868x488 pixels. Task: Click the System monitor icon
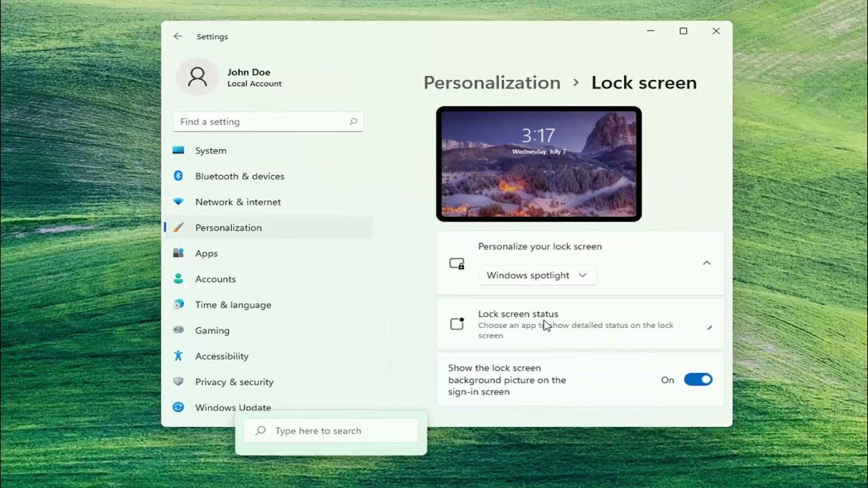pos(178,150)
